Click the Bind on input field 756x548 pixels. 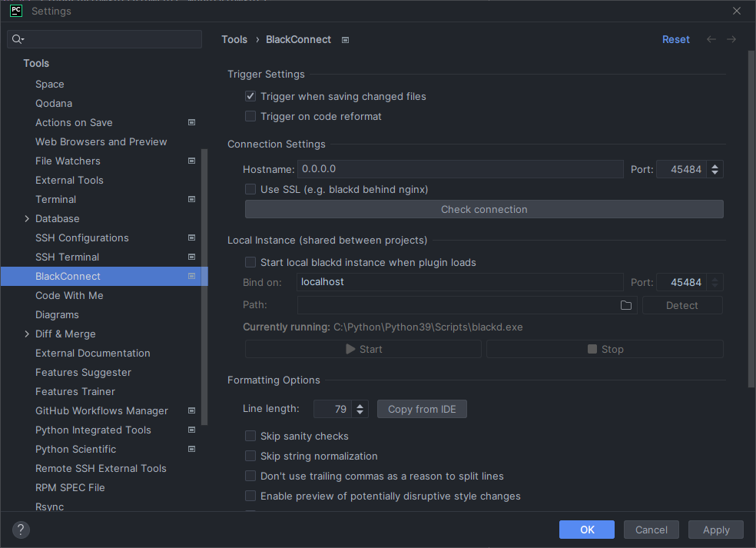460,282
